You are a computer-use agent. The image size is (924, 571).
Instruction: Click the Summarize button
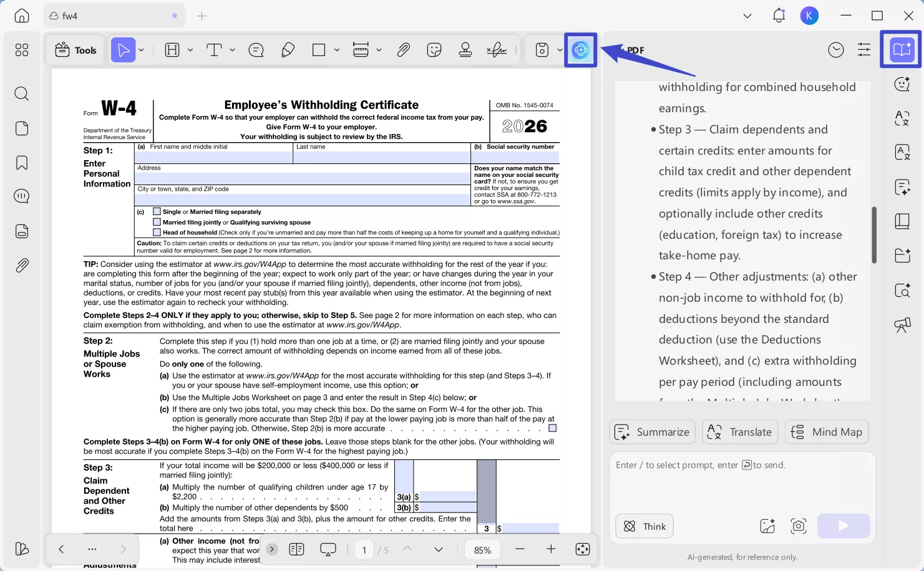tap(652, 432)
